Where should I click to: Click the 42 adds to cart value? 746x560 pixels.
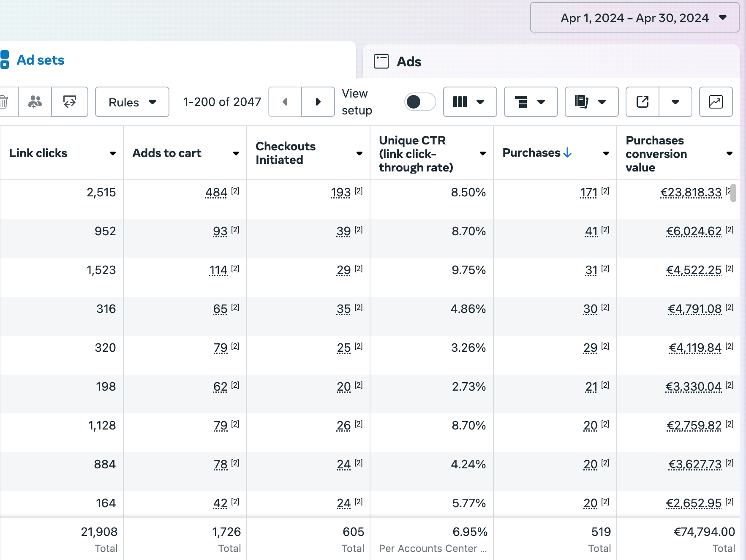point(221,503)
